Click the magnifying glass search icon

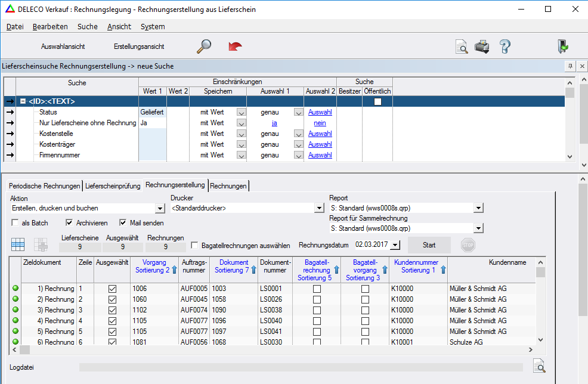(204, 47)
